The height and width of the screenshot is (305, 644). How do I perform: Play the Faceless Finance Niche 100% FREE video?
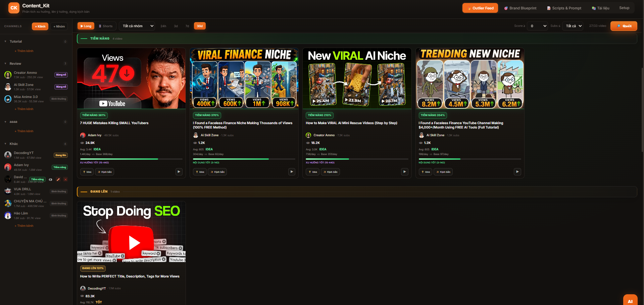pyautogui.click(x=292, y=172)
